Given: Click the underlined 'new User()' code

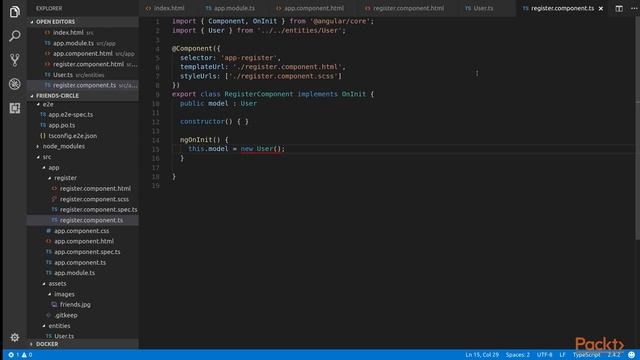Looking at the screenshot, I should point(262,149).
